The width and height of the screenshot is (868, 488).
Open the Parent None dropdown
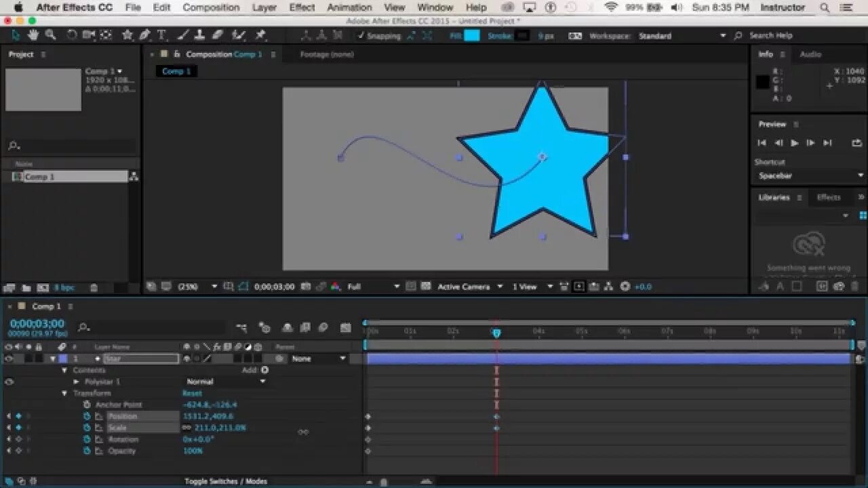tap(318, 359)
